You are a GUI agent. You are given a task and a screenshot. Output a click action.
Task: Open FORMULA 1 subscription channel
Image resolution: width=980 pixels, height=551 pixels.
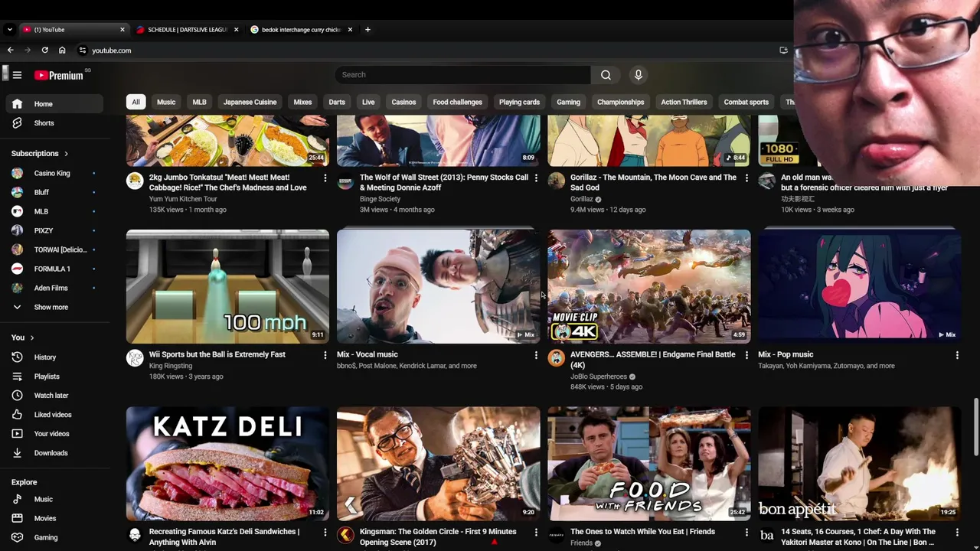click(54, 269)
